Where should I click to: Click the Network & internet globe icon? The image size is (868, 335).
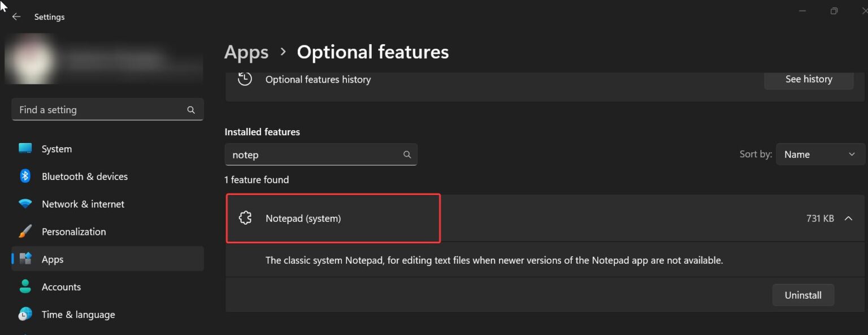point(25,204)
